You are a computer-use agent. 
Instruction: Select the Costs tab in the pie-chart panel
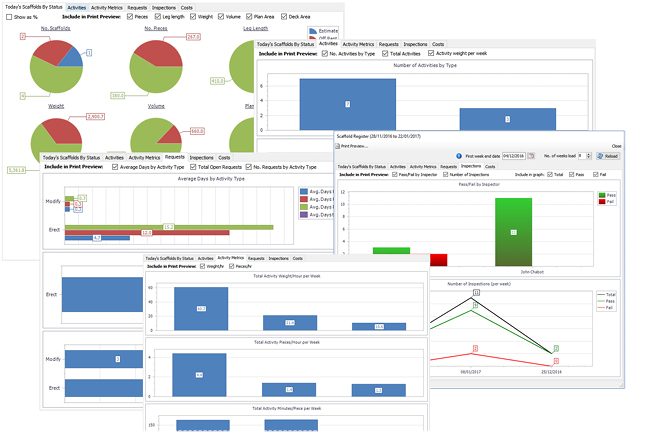pyautogui.click(x=187, y=8)
